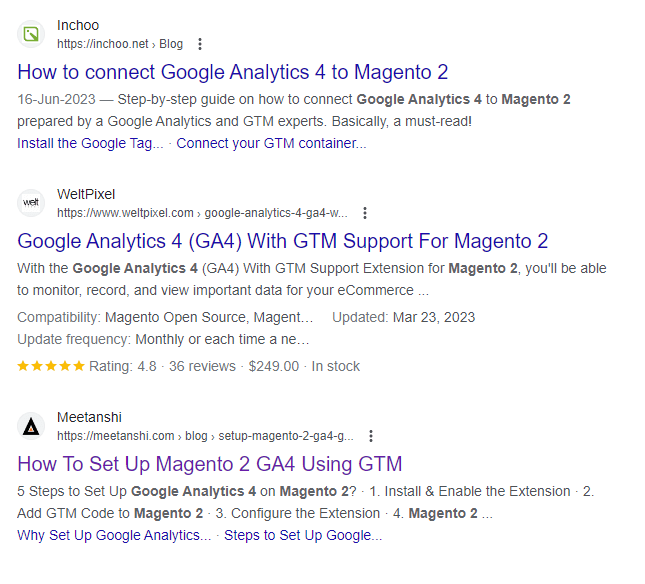Click the 'Updated: Mar 23, 2023' text
The image size is (645, 584).
tap(404, 317)
